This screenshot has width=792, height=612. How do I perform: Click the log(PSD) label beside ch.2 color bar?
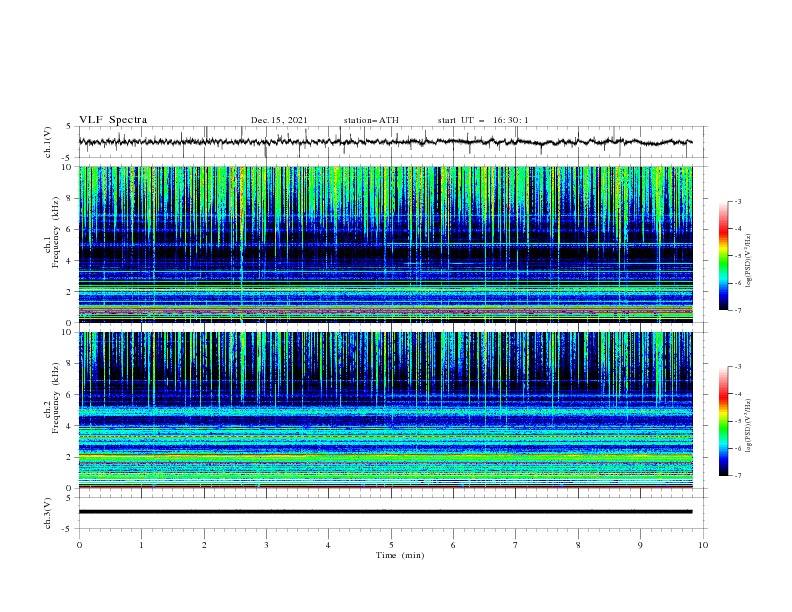[x=749, y=426]
